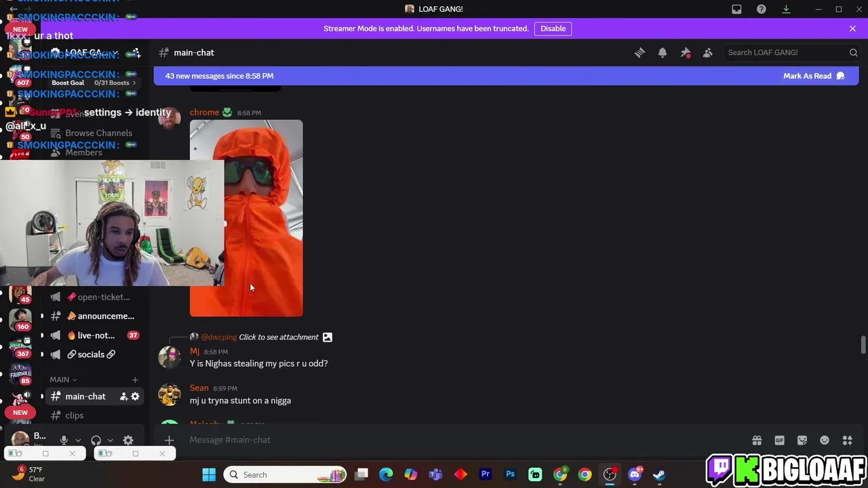Open Discord app in the taskbar
The width and height of the screenshot is (868, 488).
[x=635, y=474]
